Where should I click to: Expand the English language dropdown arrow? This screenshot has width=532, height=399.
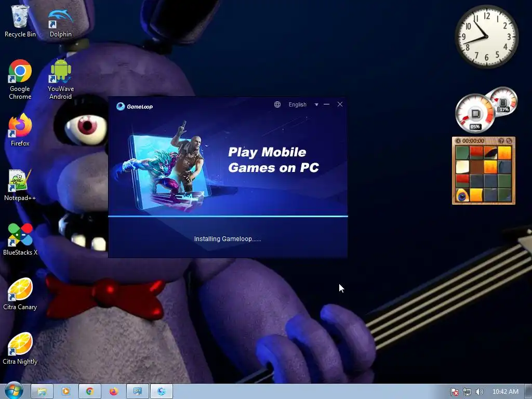pyautogui.click(x=316, y=104)
